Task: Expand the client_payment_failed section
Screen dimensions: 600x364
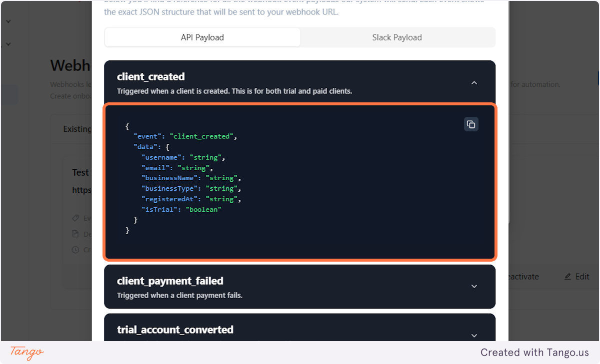Action: 474,287
